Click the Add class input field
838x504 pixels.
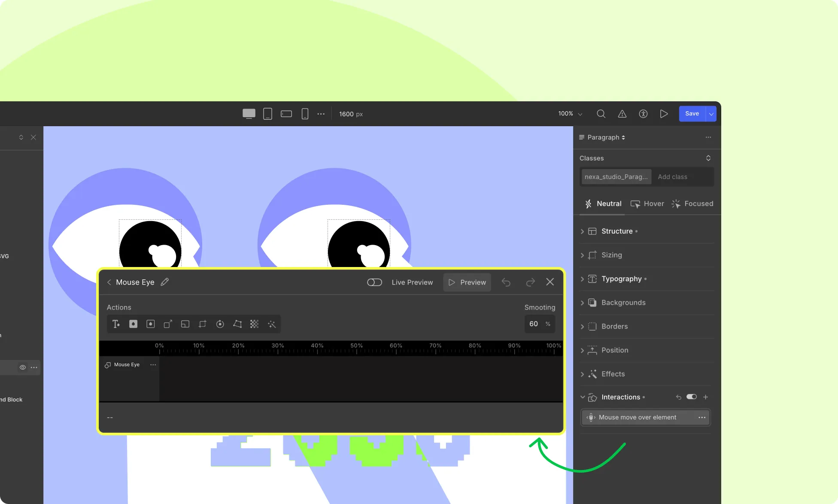tap(683, 177)
